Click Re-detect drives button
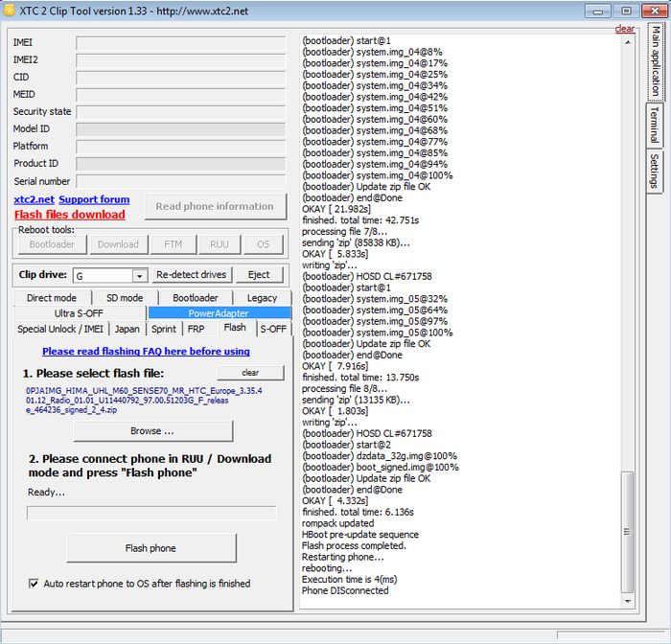Image resolution: width=671 pixels, height=644 pixels. pyautogui.click(x=192, y=275)
